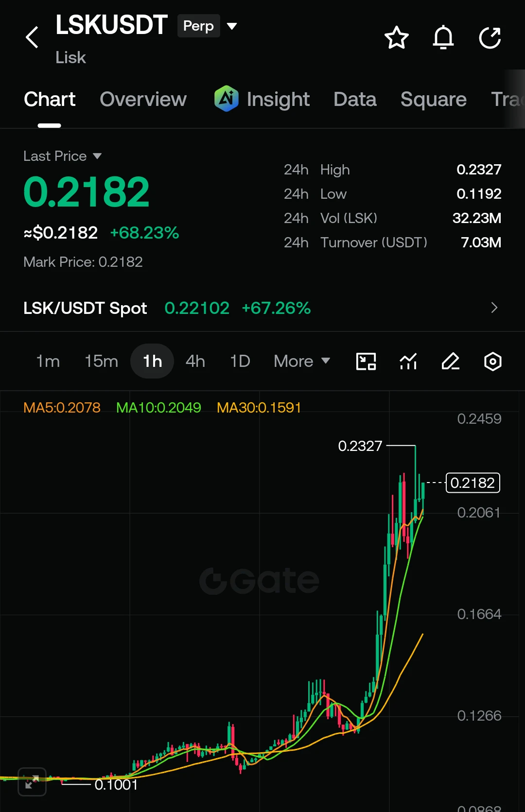Tap the LSKUSDT pair title

pos(111,25)
